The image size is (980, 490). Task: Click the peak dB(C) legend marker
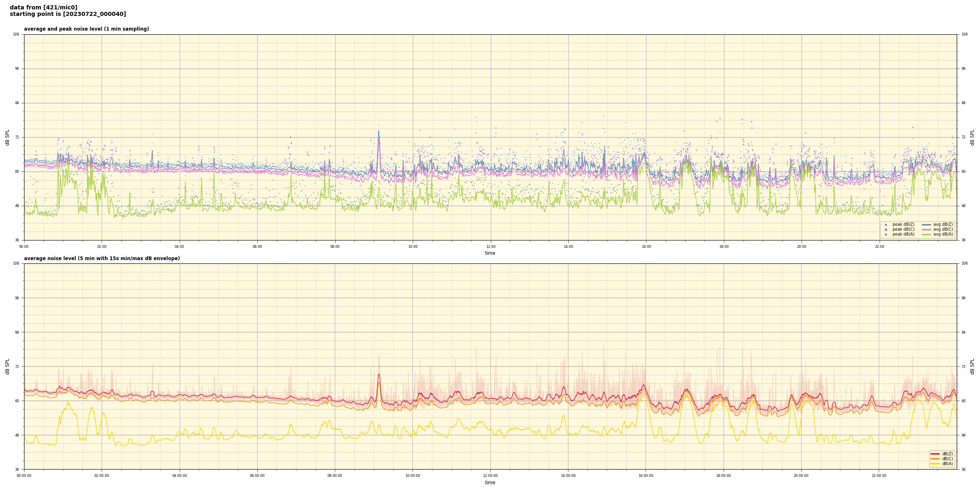coord(886,229)
